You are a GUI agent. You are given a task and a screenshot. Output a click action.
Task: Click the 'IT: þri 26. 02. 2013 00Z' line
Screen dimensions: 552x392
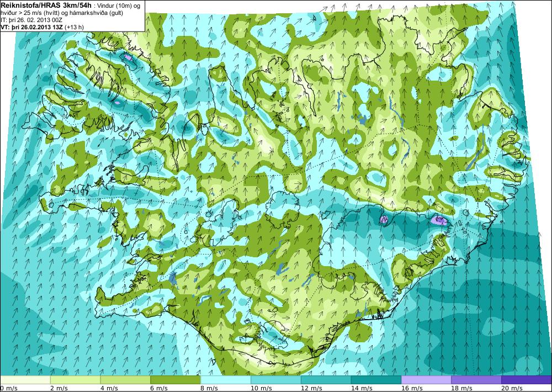click(x=31, y=20)
